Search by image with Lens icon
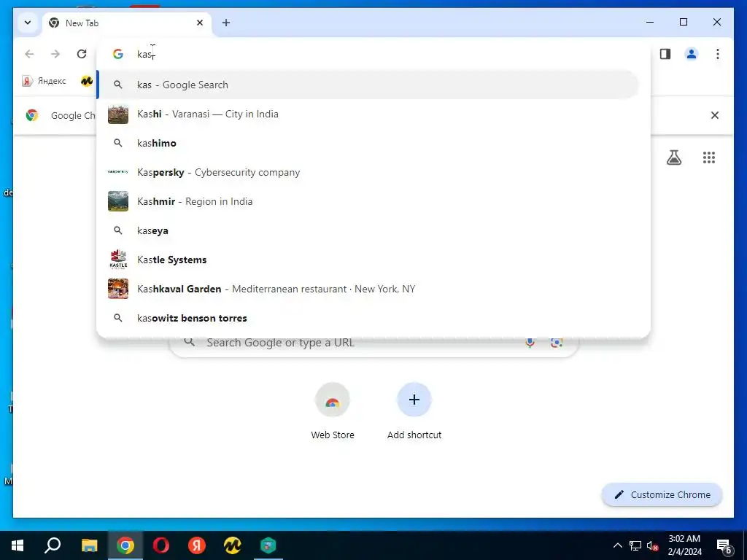747x560 pixels. pyautogui.click(x=557, y=343)
